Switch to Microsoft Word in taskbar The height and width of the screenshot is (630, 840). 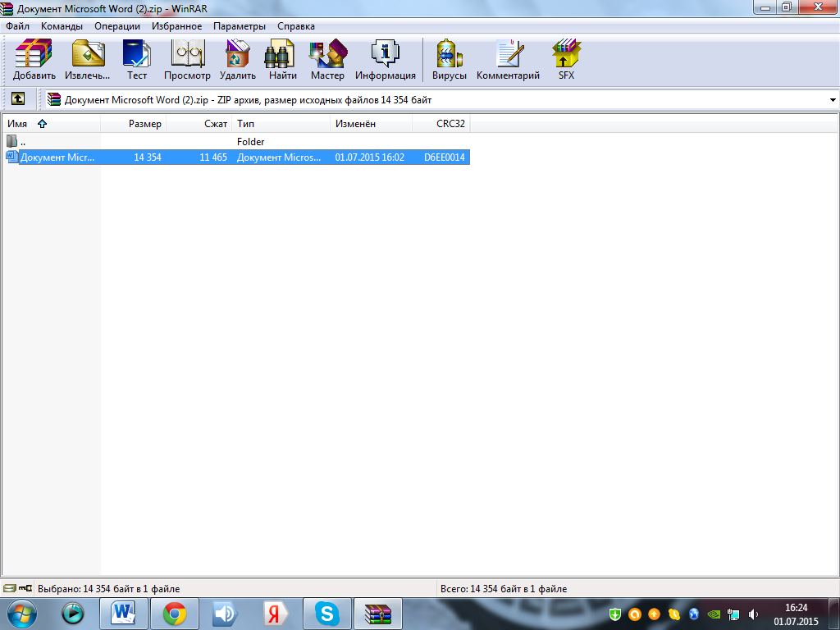pyautogui.click(x=123, y=614)
